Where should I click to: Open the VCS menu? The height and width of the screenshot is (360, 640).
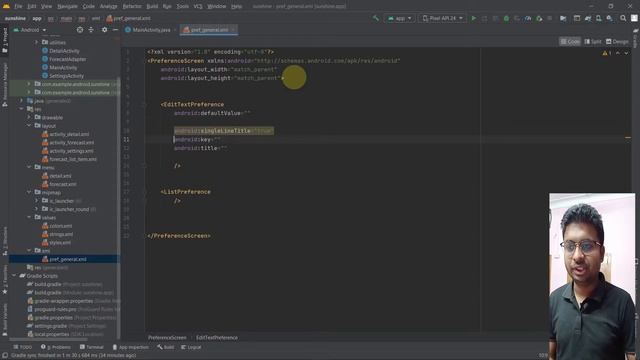tap(198, 7)
